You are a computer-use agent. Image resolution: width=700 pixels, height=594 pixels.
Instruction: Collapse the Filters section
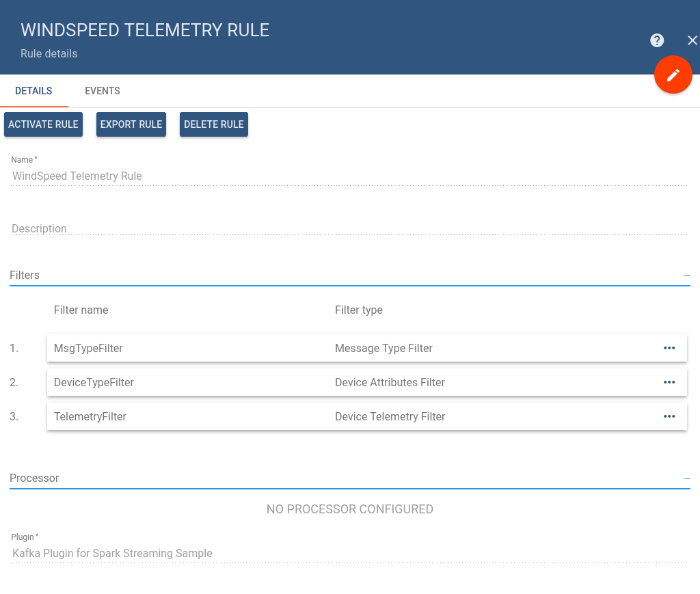pyautogui.click(x=686, y=275)
